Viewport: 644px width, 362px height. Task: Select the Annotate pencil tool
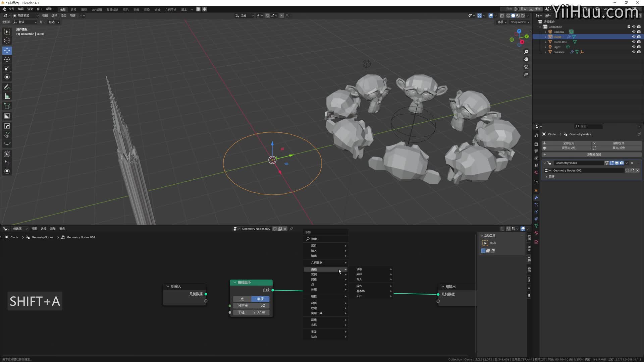7,87
